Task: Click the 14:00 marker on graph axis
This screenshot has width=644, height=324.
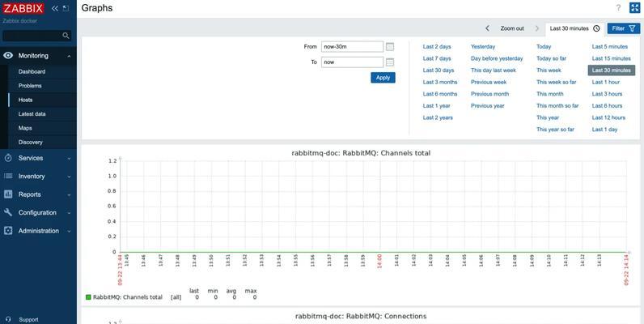Action: click(379, 261)
